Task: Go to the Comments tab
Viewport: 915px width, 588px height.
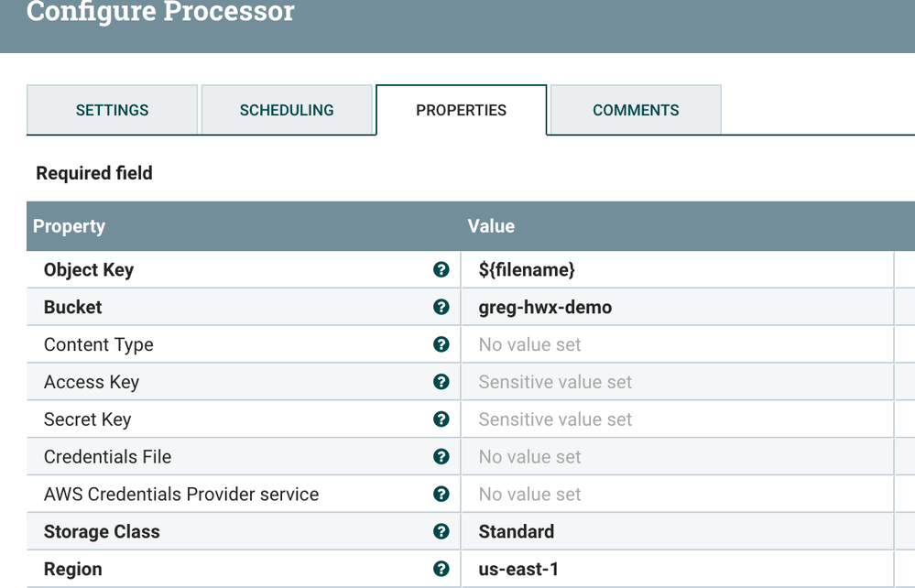Action: click(636, 110)
